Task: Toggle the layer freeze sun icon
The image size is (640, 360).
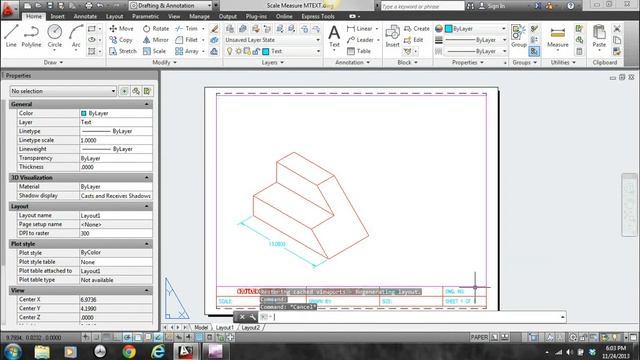Action: 238,51
